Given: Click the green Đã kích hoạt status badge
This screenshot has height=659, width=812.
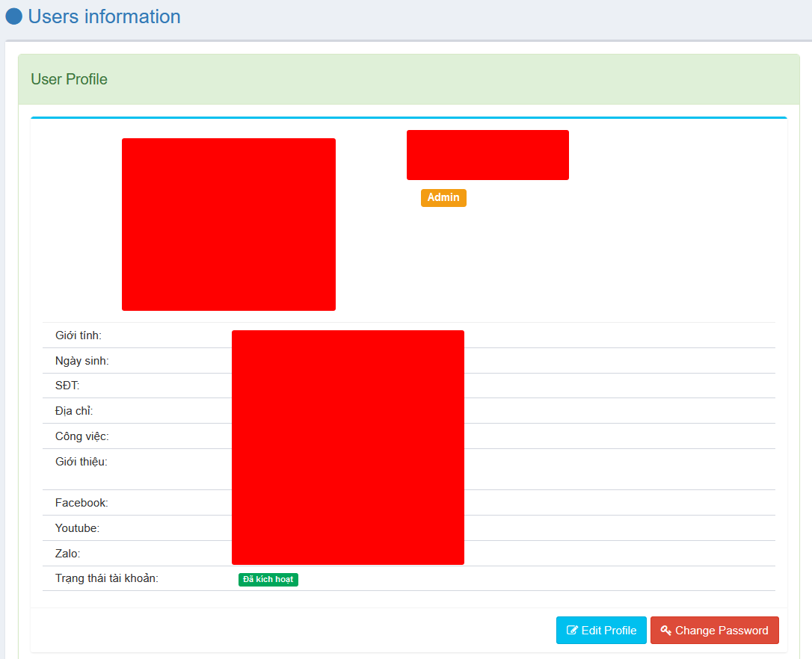Looking at the screenshot, I should point(268,579).
